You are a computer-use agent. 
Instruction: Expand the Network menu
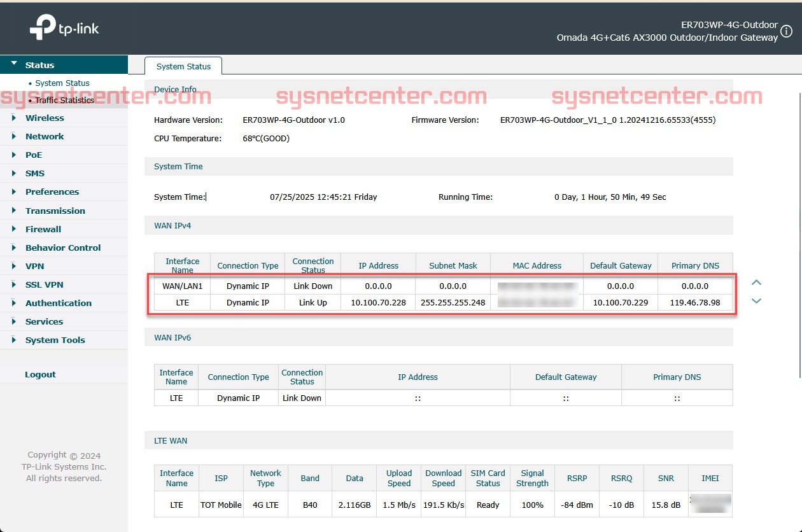point(64,136)
